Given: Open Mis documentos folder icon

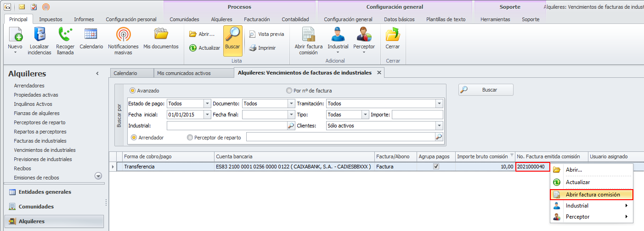Looking at the screenshot, I should click(161, 34).
